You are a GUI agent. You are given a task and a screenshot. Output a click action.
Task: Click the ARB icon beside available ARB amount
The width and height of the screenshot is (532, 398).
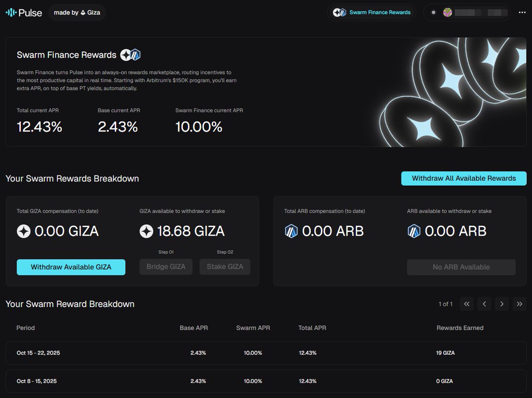click(x=414, y=231)
